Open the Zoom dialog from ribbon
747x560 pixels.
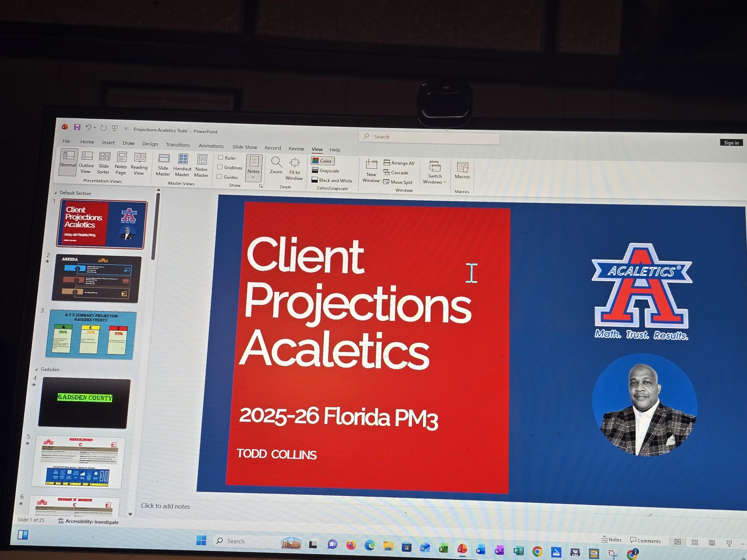[x=276, y=165]
